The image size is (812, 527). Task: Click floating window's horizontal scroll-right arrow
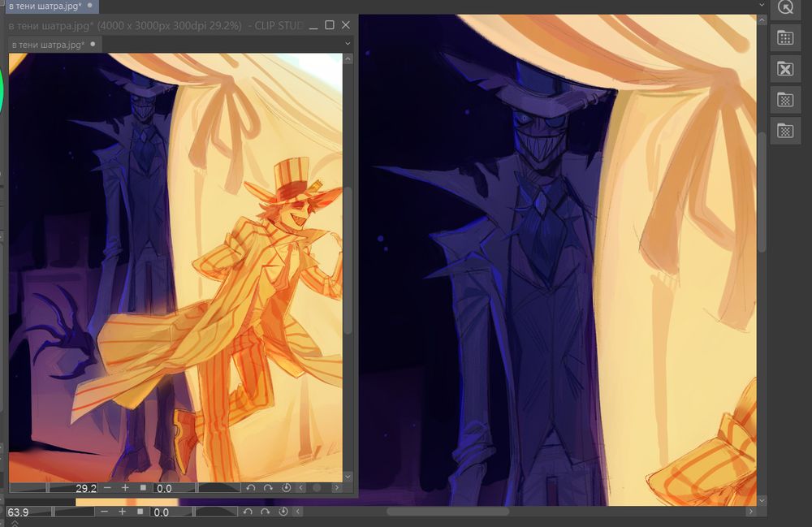[337, 488]
